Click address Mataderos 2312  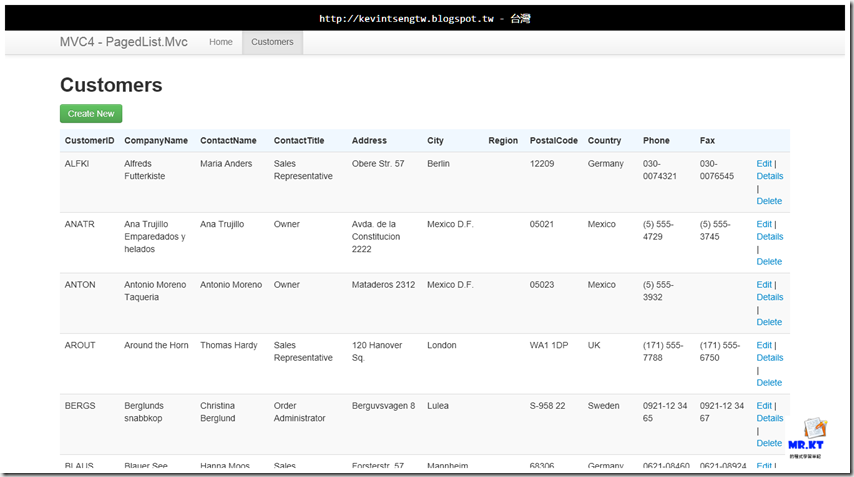pyautogui.click(x=383, y=284)
